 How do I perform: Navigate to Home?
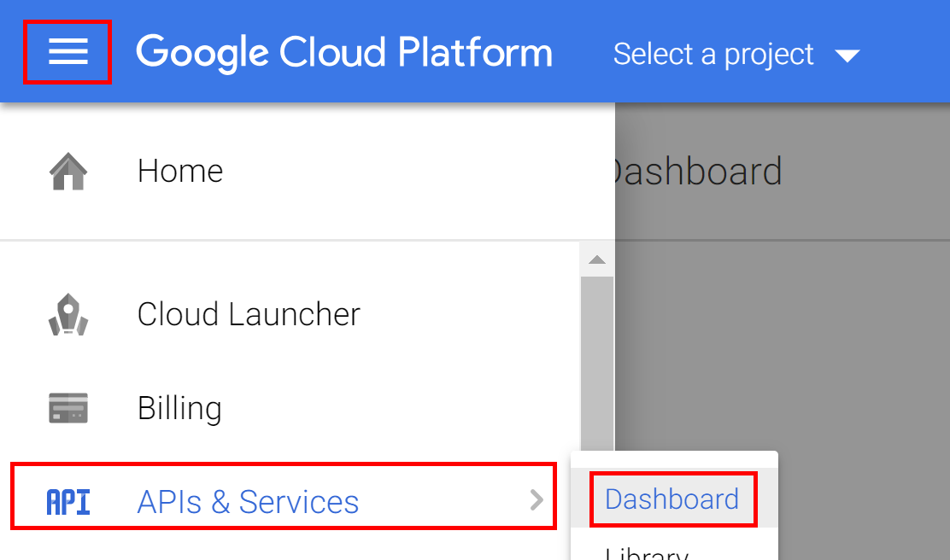pos(179,170)
